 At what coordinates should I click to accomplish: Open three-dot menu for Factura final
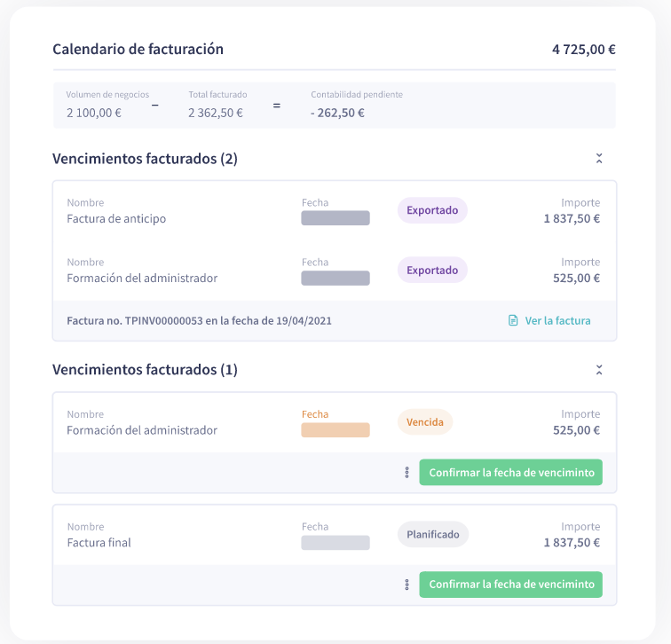tap(407, 585)
